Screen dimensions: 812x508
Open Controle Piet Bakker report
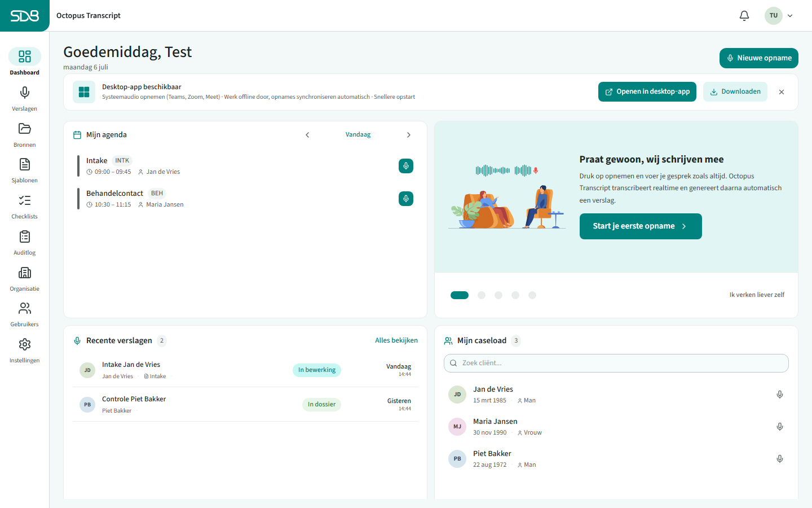point(245,405)
